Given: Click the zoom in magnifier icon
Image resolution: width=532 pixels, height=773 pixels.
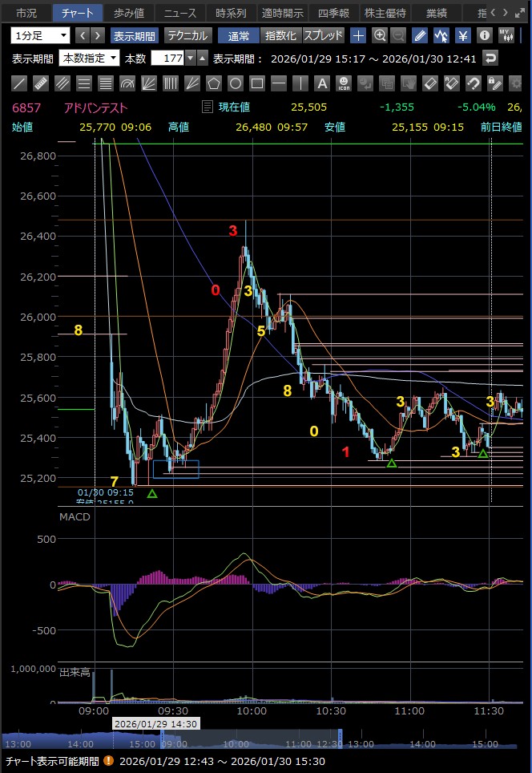Looking at the screenshot, I should click(379, 35).
